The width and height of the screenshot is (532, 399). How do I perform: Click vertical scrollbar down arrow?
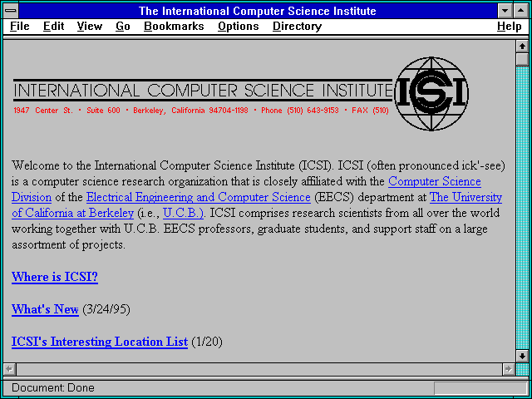[522, 356]
